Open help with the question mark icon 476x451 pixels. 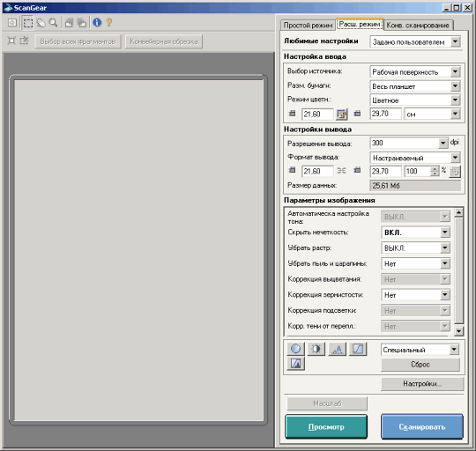point(109,22)
